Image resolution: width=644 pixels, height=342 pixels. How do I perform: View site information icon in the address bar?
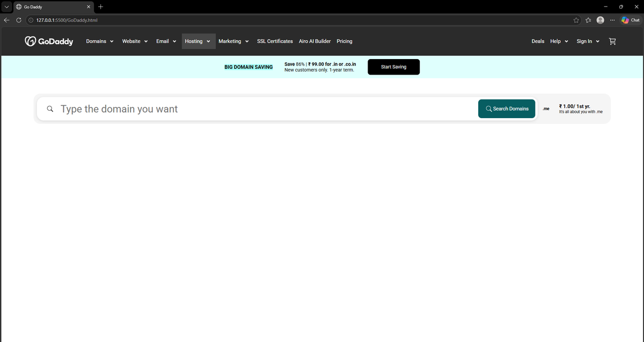[x=31, y=20]
